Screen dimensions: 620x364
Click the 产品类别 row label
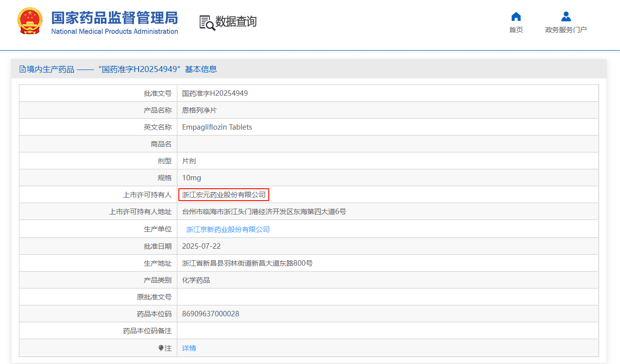pos(157,280)
